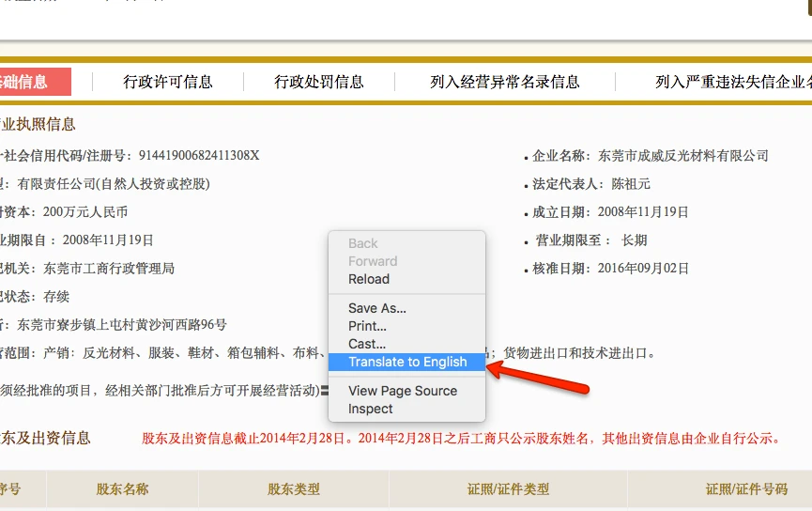Select Cast... in the context menu
Screen dimensions: 812x511
367,344
